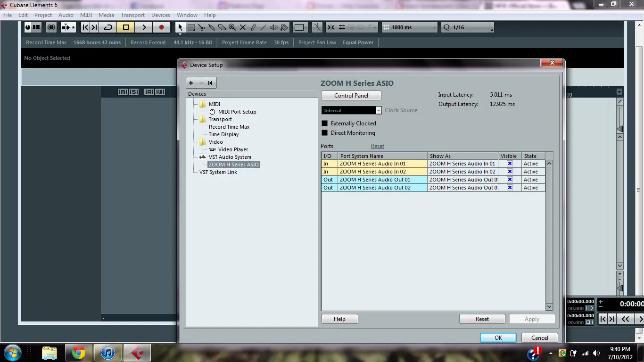
Task: Select the Line tool
Action: point(264,27)
